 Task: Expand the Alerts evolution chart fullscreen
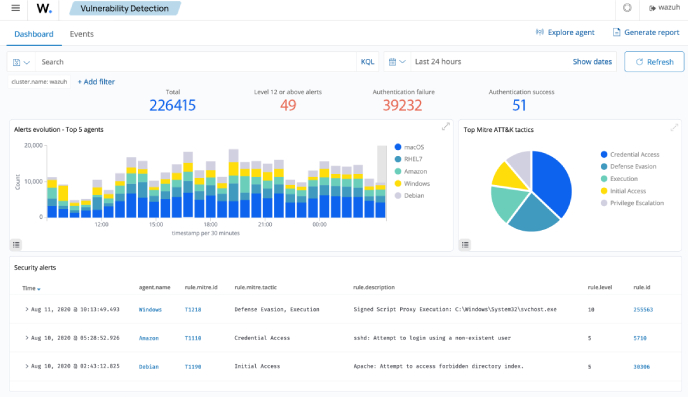tap(446, 127)
